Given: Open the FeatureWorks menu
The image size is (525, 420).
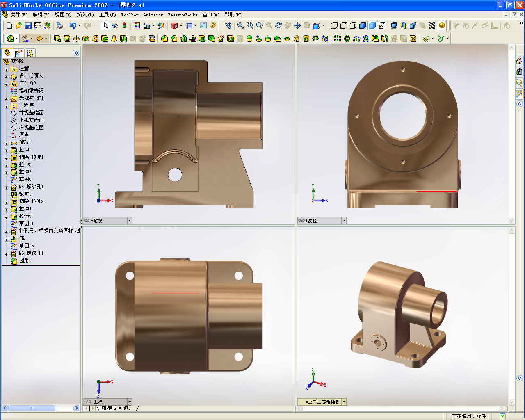Looking at the screenshot, I should pos(183,15).
